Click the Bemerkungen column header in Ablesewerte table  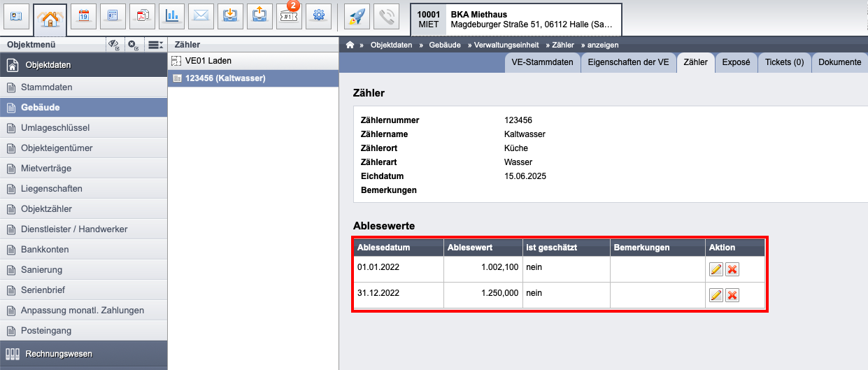(x=657, y=248)
